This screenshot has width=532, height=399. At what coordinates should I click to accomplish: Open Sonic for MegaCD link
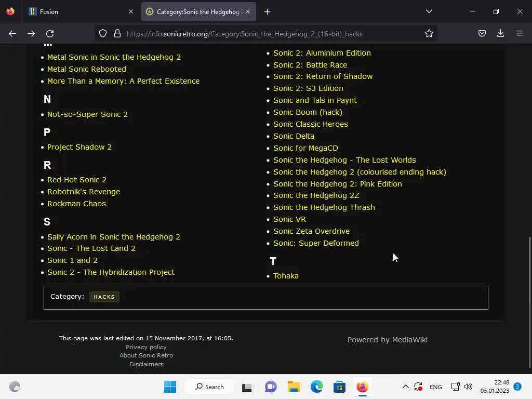(305, 148)
